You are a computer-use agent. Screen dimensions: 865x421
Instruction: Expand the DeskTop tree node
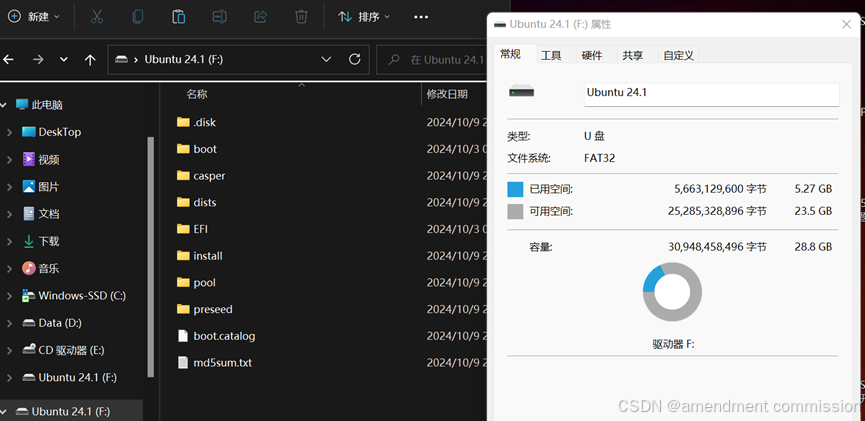[9, 132]
